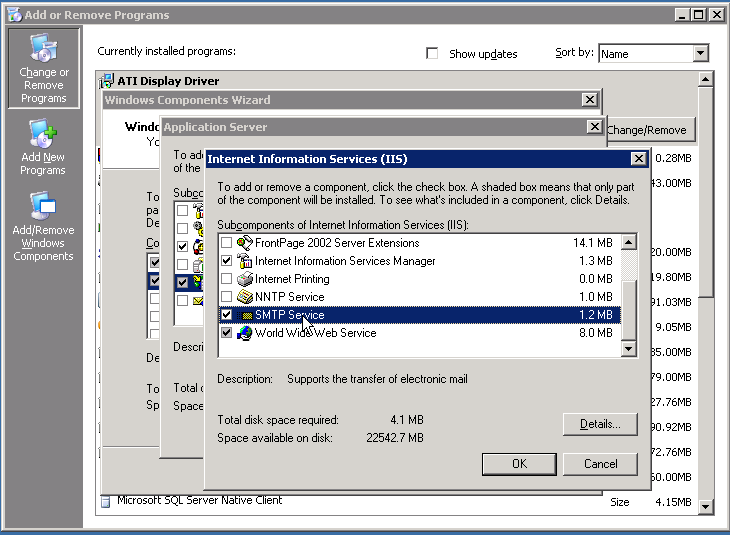Uncheck the World Wide Web Service box
This screenshot has height=535, width=730.
click(x=226, y=333)
